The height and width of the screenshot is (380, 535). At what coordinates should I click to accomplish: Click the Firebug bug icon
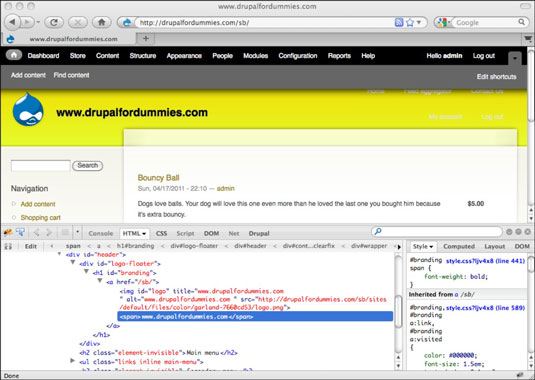pyautogui.click(x=8, y=233)
